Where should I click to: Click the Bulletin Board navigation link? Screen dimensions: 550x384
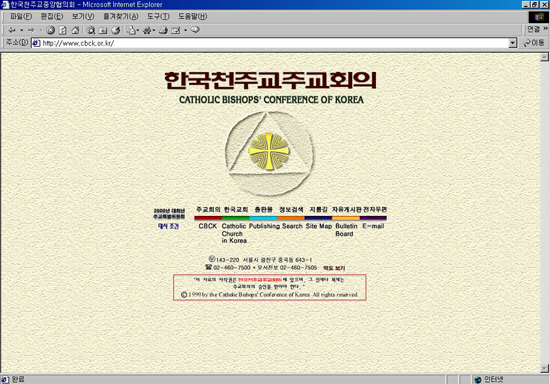coord(346,230)
